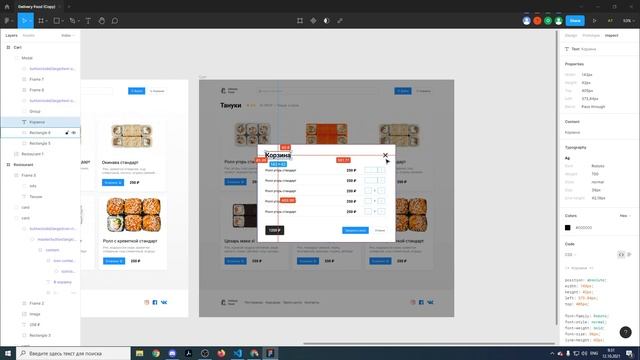Open the zoom percentage dropdown
This screenshot has width=640, height=360.
(629, 20)
